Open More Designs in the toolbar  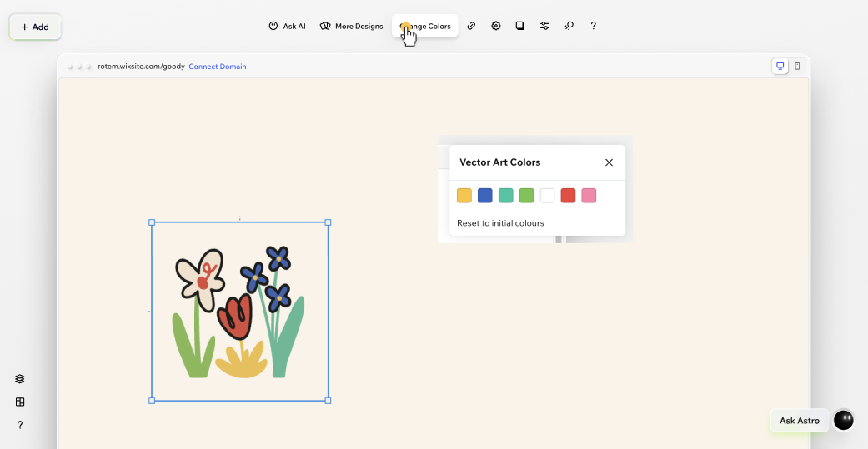pyautogui.click(x=352, y=26)
